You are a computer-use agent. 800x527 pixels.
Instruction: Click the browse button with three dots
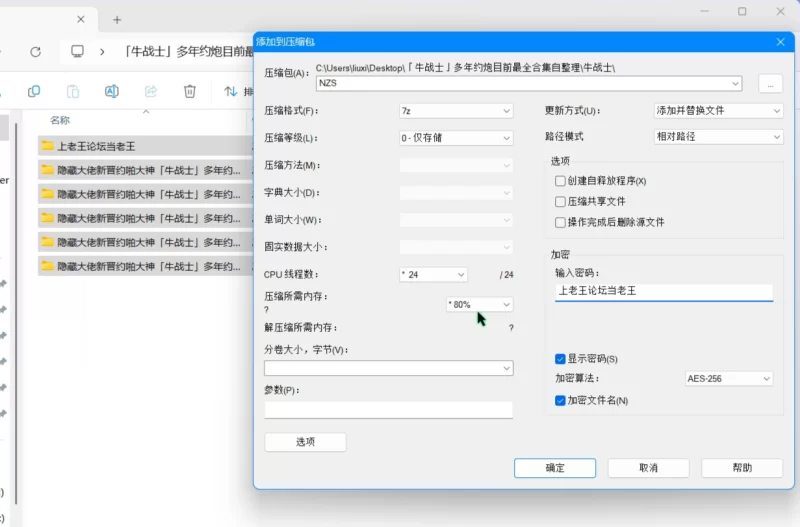point(770,84)
